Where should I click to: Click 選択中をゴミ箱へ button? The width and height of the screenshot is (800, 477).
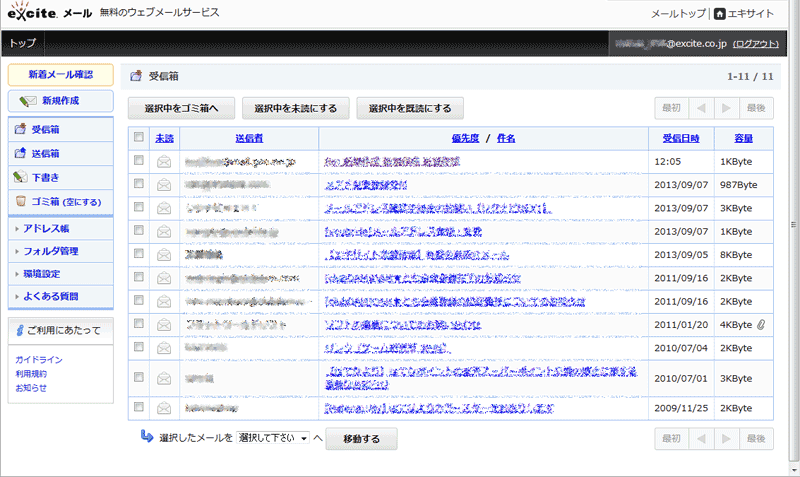(x=181, y=108)
